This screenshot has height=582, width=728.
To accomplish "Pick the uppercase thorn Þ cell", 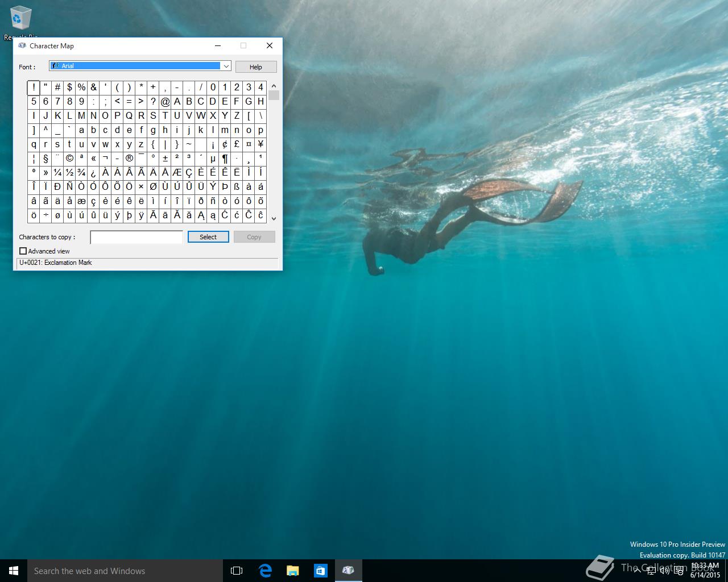I will (x=225, y=186).
